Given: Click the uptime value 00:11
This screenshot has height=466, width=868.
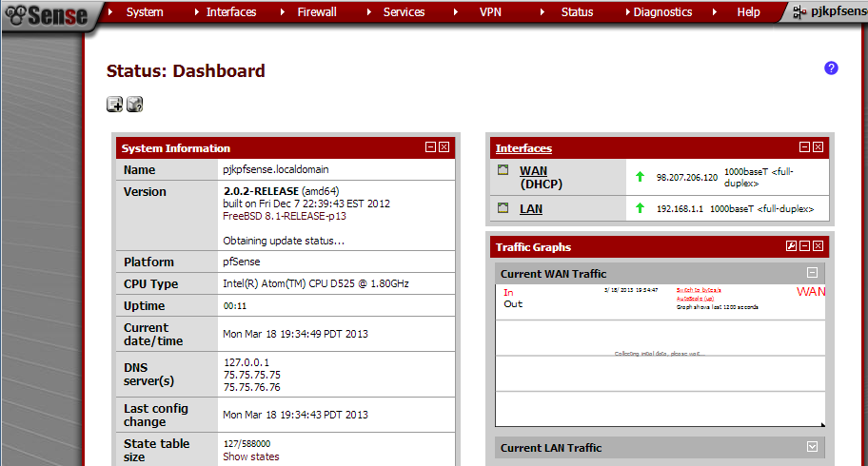Looking at the screenshot, I should (235, 305).
